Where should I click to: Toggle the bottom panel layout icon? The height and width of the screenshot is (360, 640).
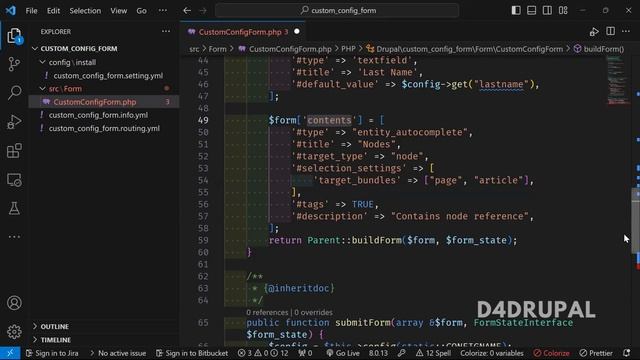click(531, 11)
